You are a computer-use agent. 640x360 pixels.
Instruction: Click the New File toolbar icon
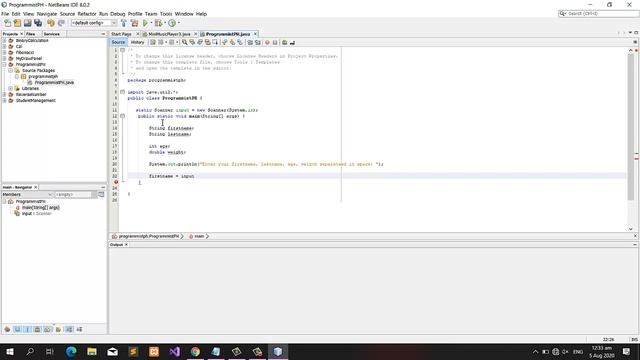tap(7, 23)
